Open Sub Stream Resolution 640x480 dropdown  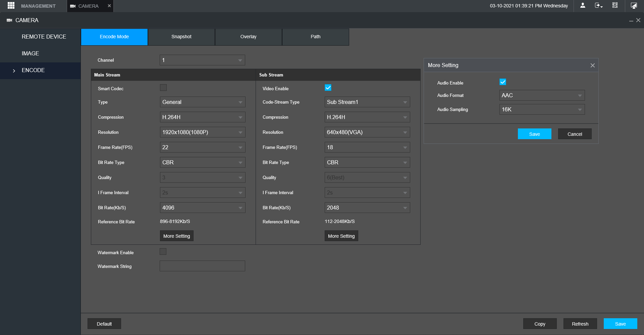click(x=367, y=132)
